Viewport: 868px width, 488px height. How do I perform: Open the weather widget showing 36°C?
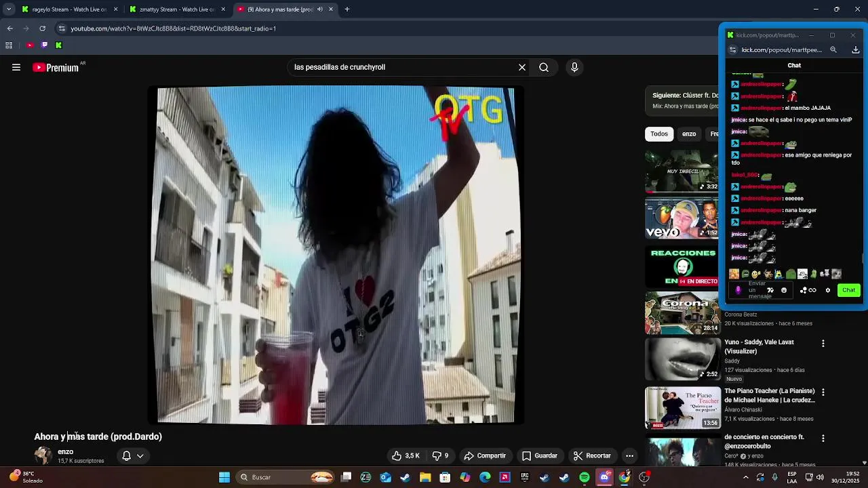(26, 477)
